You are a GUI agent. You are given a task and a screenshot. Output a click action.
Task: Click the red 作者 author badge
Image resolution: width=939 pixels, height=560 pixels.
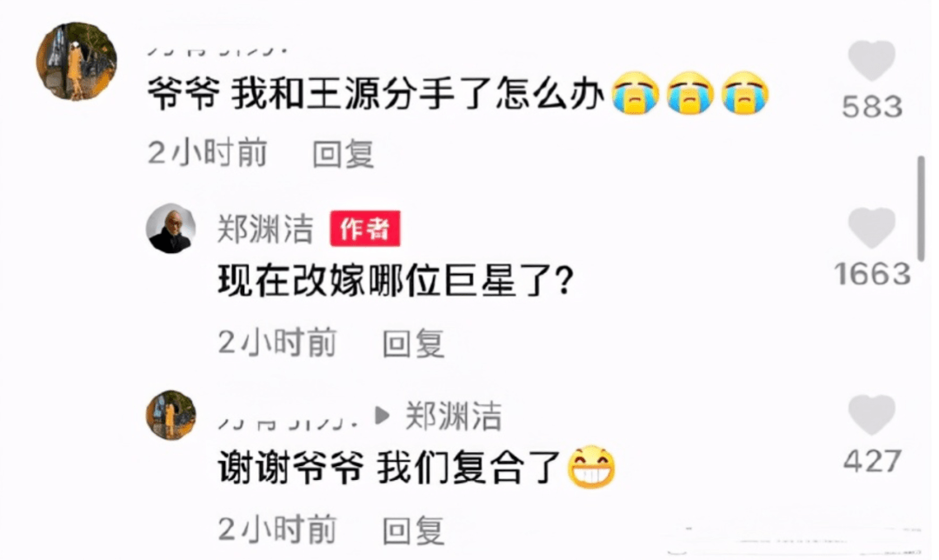(364, 228)
